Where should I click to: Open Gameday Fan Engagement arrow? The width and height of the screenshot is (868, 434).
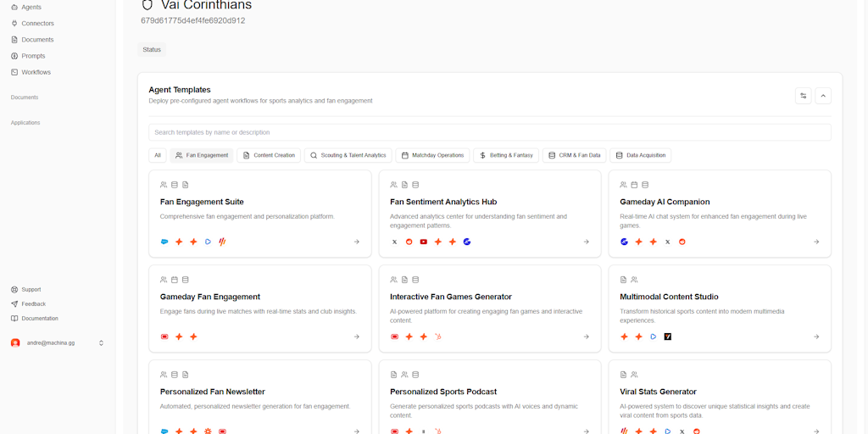pos(357,337)
